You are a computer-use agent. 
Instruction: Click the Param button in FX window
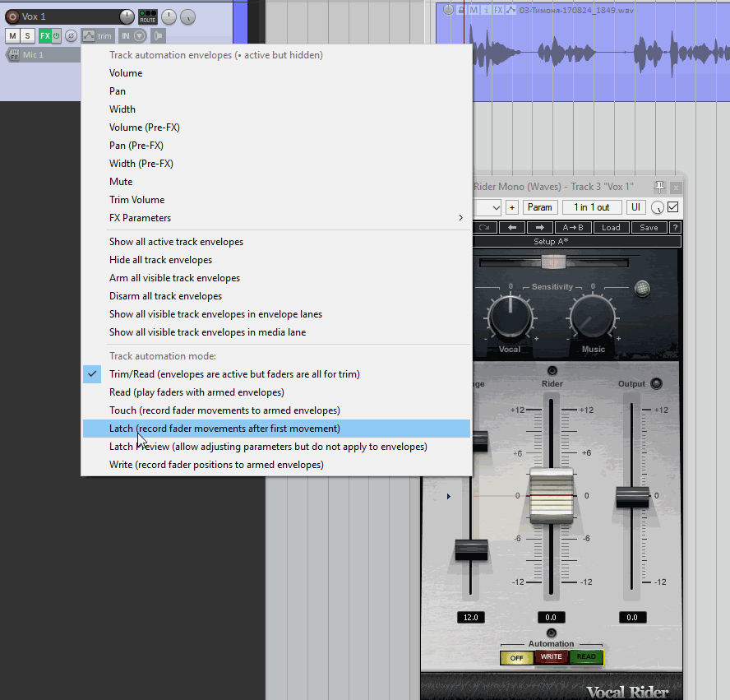click(x=540, y=207)
